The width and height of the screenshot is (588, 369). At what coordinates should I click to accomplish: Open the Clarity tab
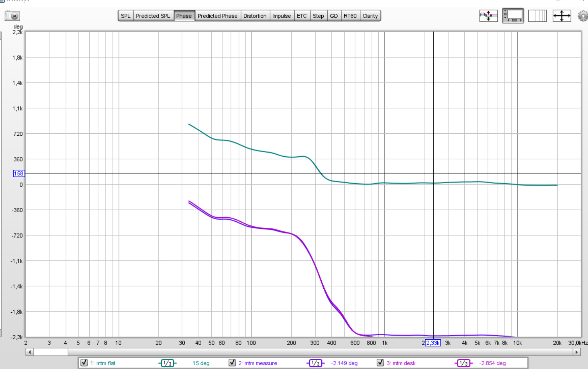coord(370,16)
